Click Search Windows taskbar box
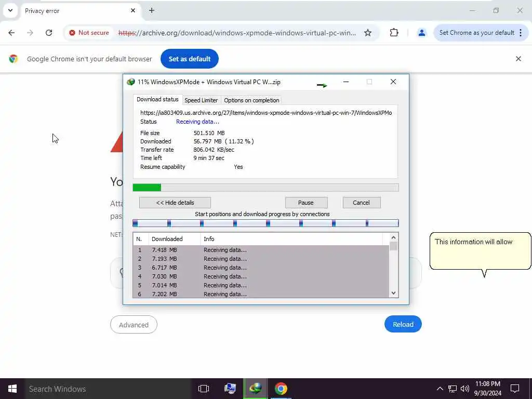 tap(108, 389)
